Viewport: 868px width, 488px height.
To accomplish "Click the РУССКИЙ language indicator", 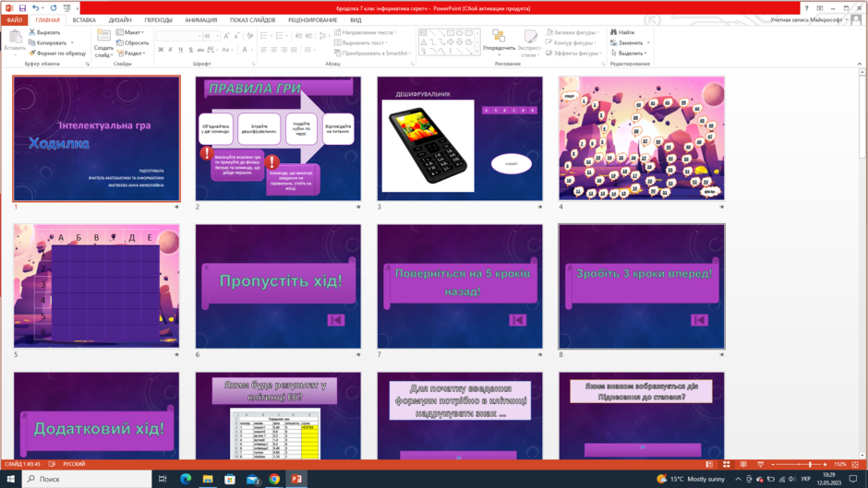I will (74, 464).
